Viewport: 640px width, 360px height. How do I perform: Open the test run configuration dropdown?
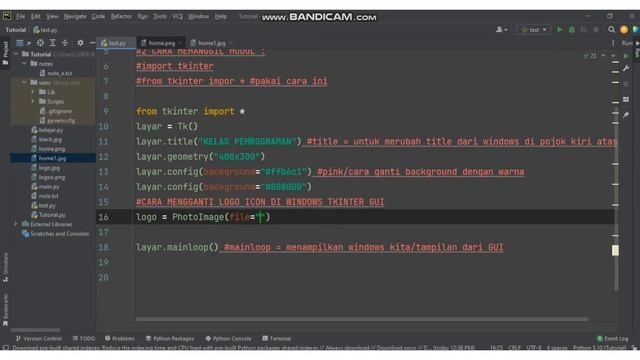click(533, 30)
